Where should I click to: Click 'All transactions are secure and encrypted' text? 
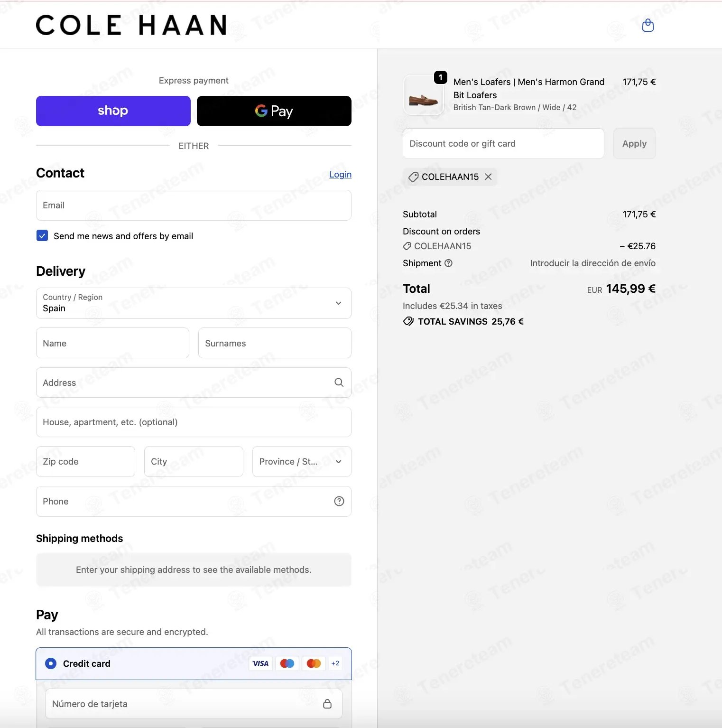click(122, 632)
